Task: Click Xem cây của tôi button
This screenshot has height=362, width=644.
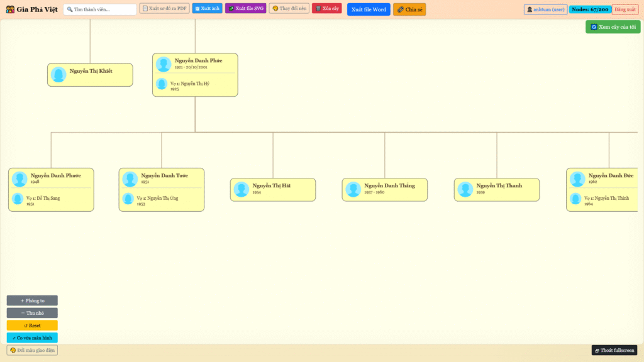Action: pos(613,27)
